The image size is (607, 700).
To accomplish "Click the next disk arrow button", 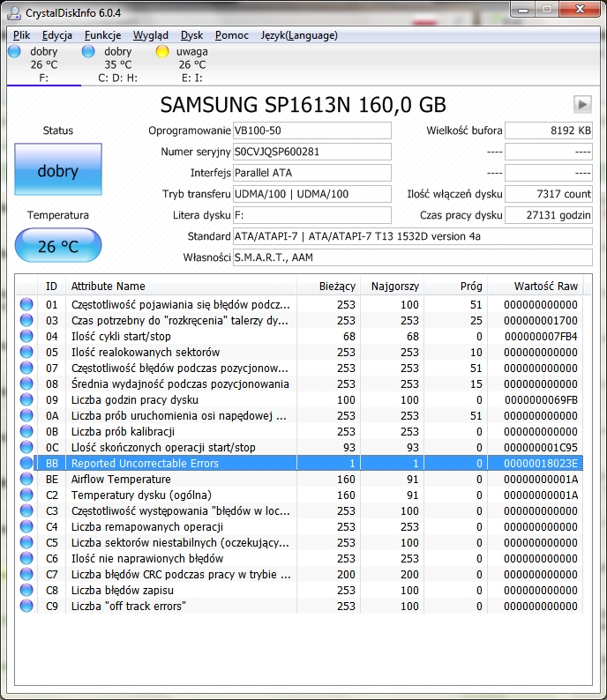I will coord(582,104).
